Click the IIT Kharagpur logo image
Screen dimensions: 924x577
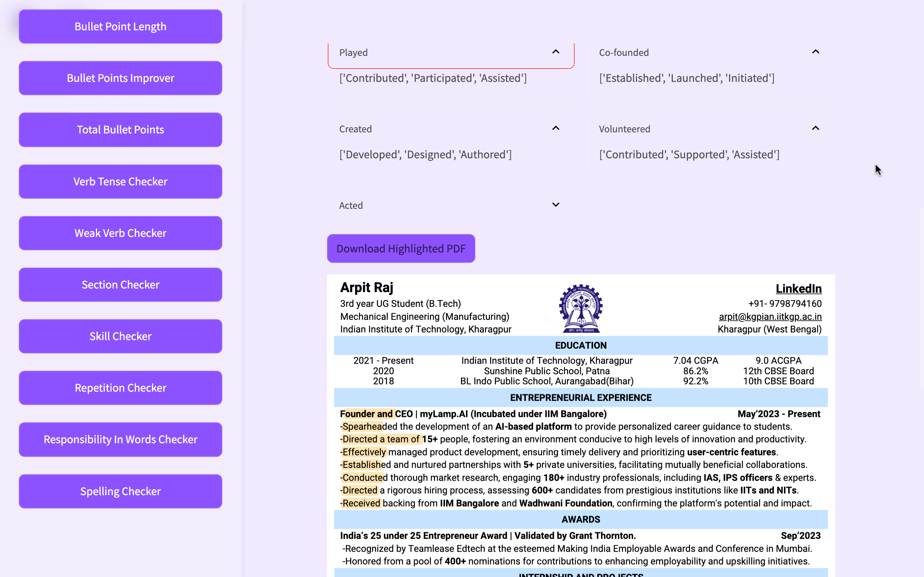[x=580, y=308]
